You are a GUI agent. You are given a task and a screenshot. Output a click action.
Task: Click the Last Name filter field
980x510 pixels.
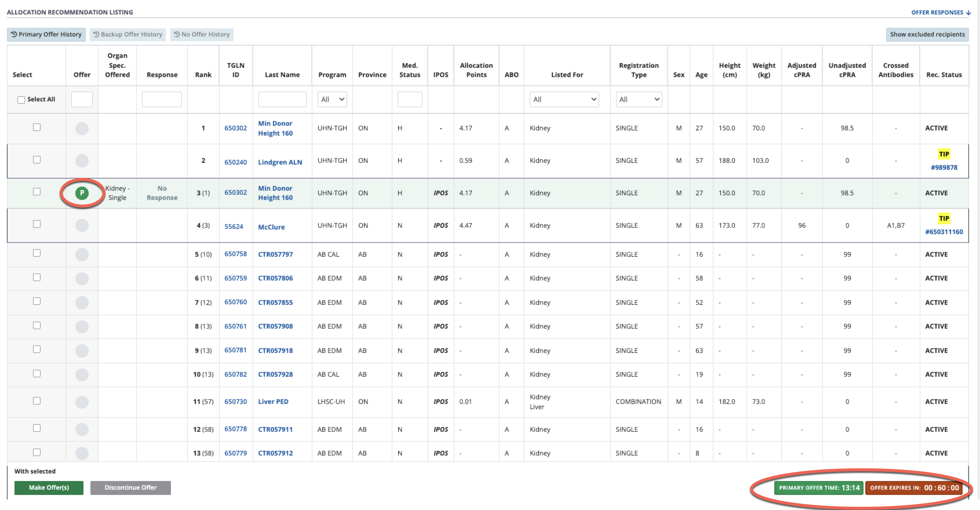point(282,99)
